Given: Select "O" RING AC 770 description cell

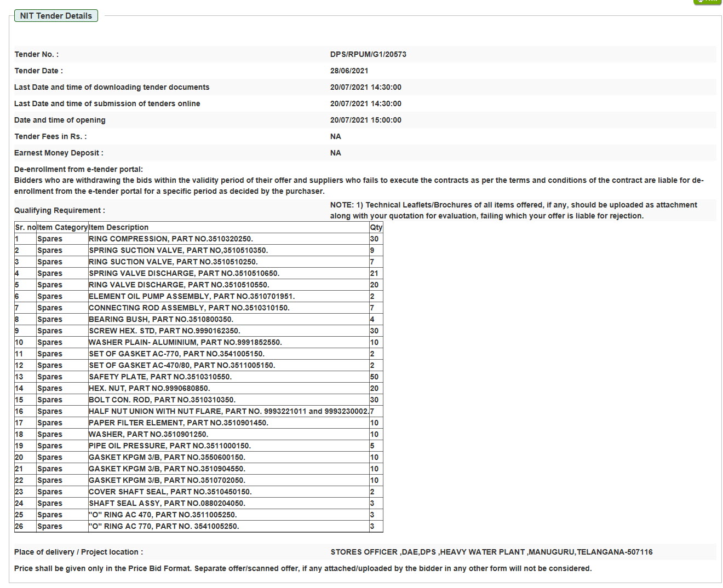Looking at the screenshot, I should point(228,526).
